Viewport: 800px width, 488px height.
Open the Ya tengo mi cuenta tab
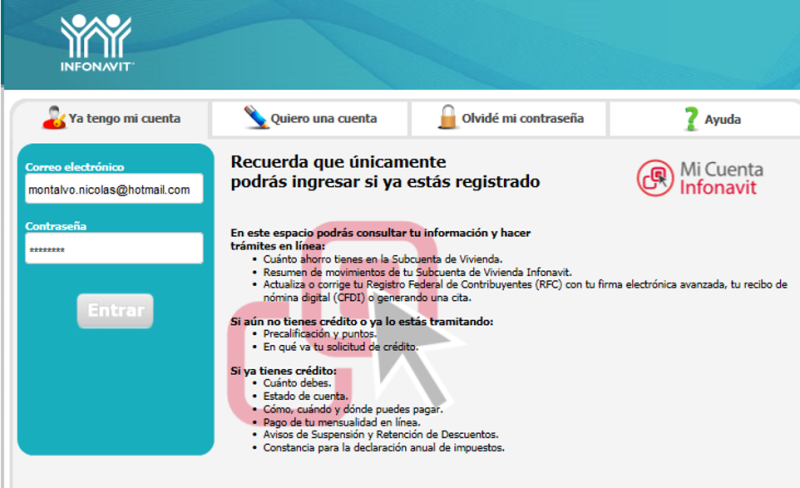110,119
